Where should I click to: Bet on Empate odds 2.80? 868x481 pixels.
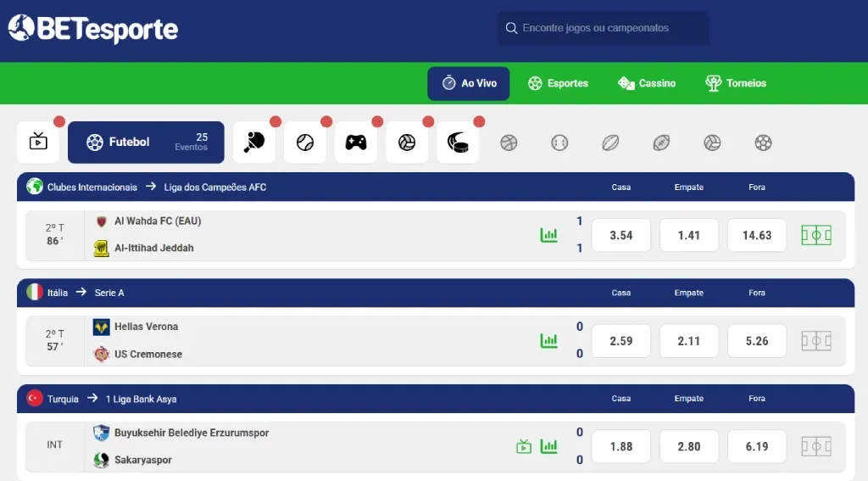[x=688, y=446]
